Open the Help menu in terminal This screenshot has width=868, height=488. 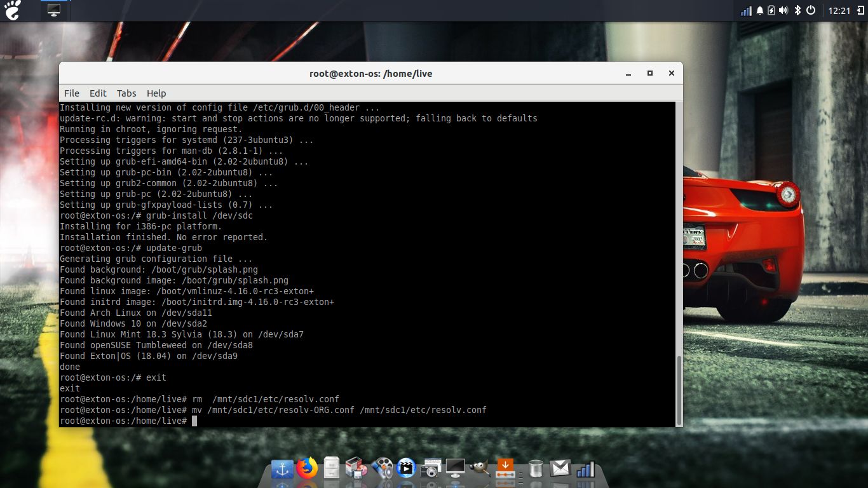[156, 93]
